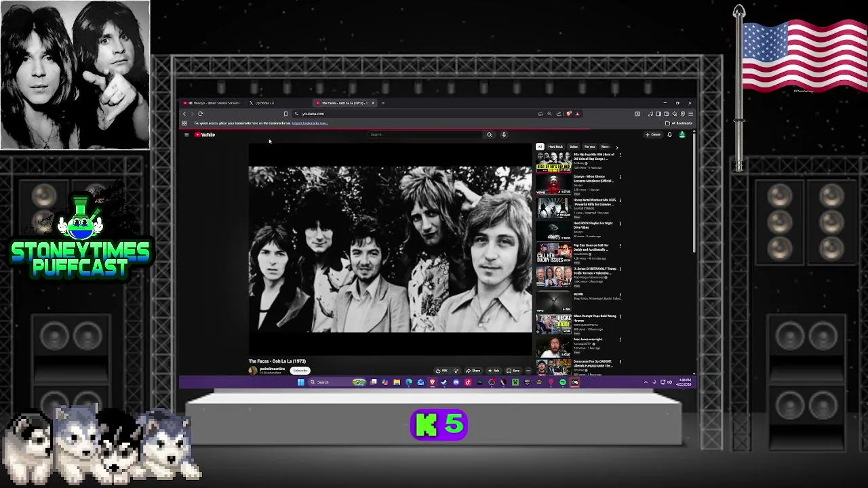
Task: Open the 'My Mix' playlist thumbnail
Action: pyautogui.click(x=553, y=301)
